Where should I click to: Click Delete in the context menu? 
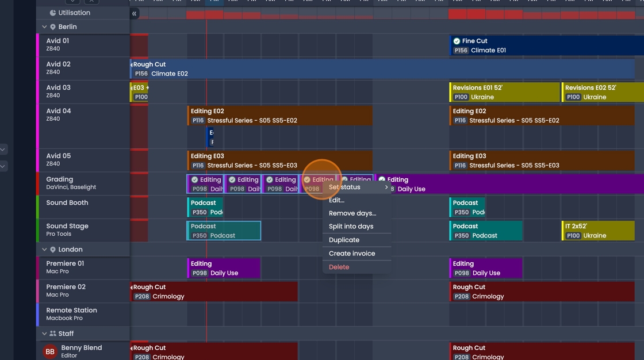pos(339,267)
